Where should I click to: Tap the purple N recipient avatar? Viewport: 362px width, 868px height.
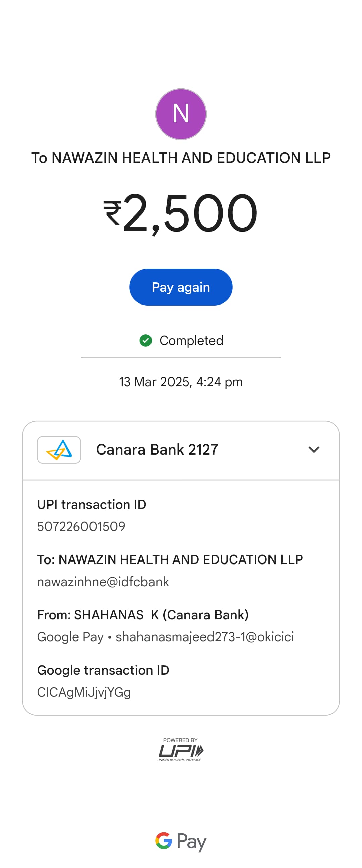click(181, 114)
